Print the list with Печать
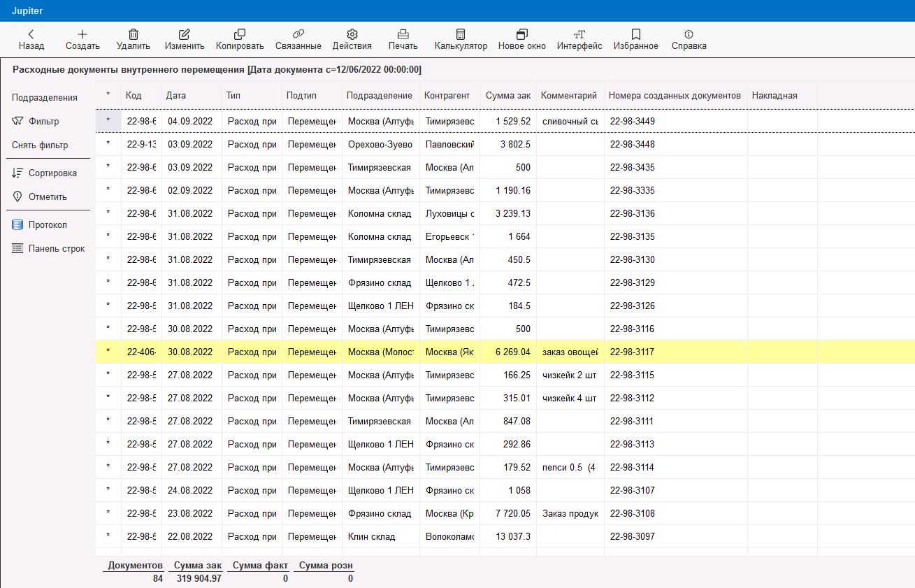 [x=403, y=40]
